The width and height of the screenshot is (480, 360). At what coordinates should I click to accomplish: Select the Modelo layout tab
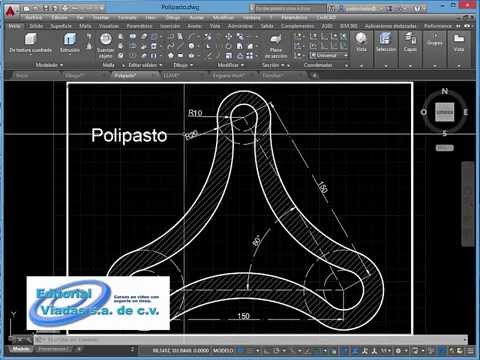coord(20,349)
